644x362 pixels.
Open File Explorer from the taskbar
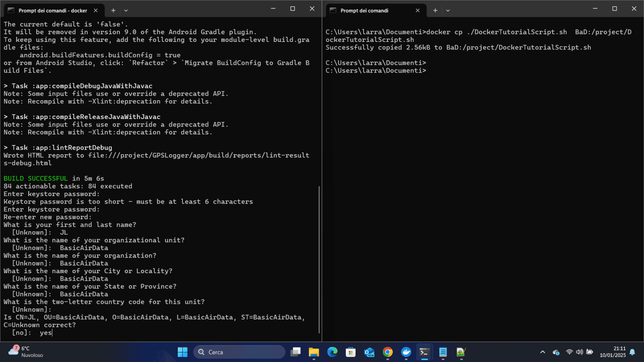tap(314, 352)
